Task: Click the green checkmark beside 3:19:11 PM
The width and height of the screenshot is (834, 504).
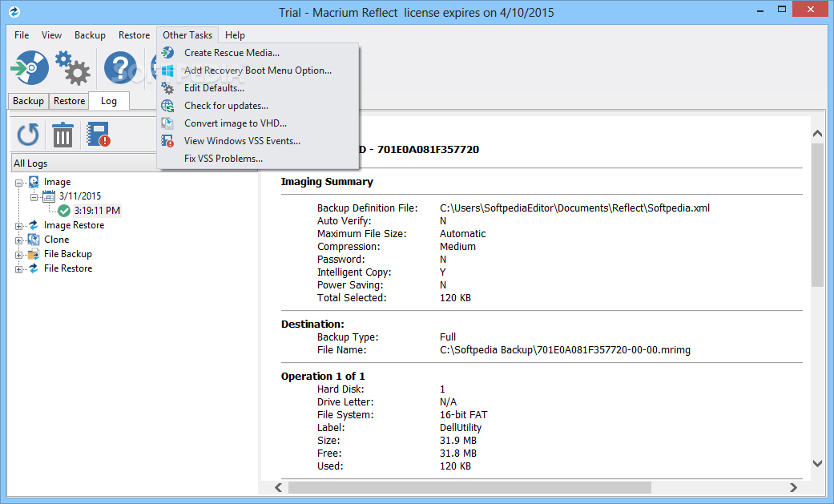Action: click(x=64, y=211)
